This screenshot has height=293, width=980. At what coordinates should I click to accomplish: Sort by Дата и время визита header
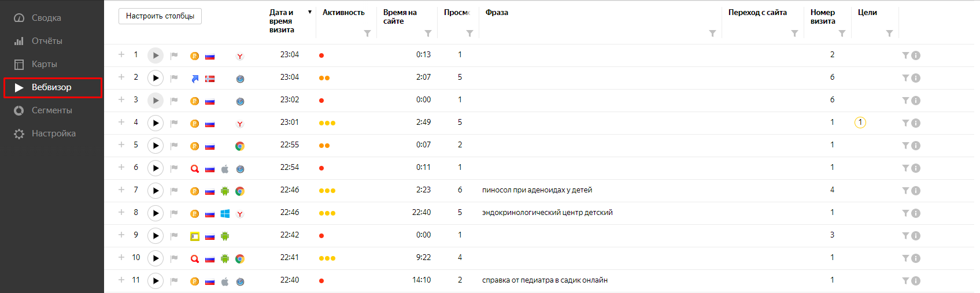(282, 21)
